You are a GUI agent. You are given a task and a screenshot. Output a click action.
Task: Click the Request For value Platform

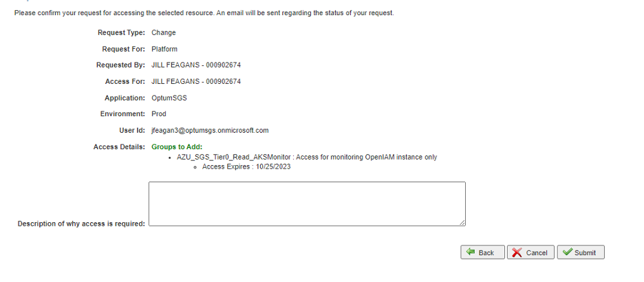(165, 49)
